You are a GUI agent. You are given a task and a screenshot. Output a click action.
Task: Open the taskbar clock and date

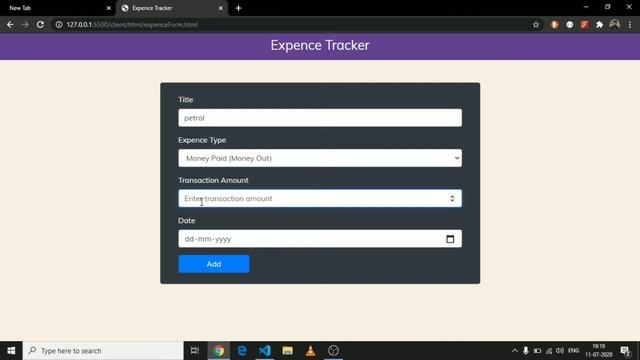[599, 351]
